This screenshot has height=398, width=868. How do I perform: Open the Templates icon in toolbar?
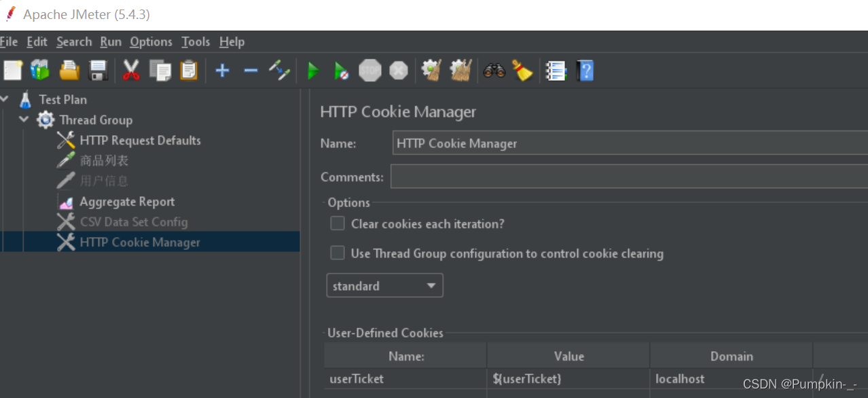point(40,70)
